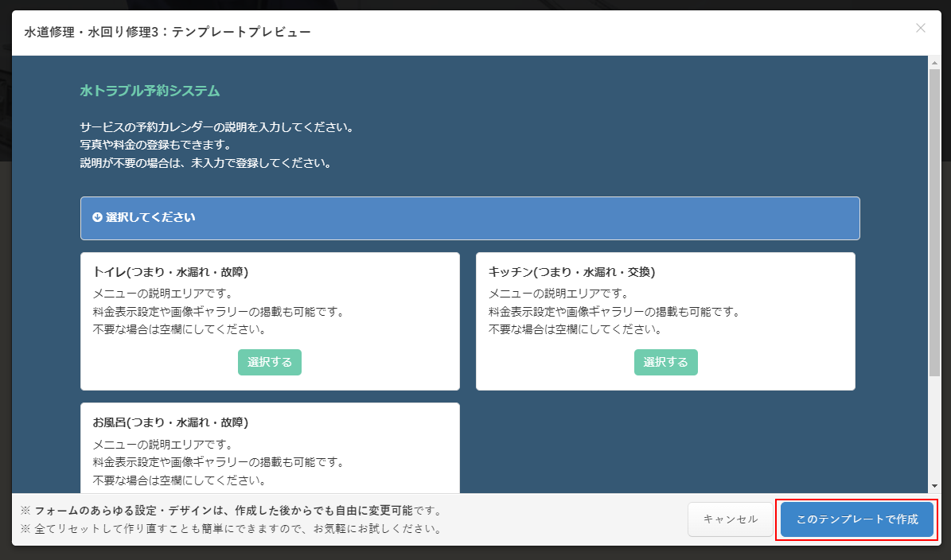Expand the 選択してください header bar

470,218
